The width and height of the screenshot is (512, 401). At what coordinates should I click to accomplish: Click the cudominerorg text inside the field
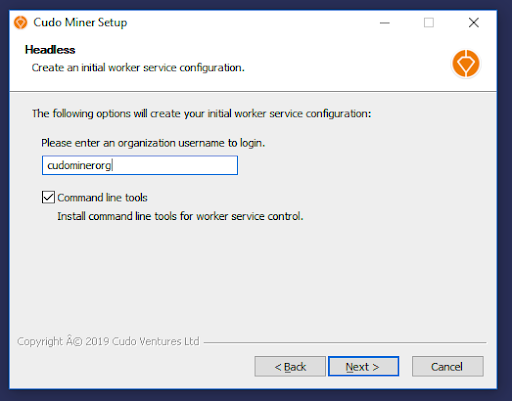79,165
